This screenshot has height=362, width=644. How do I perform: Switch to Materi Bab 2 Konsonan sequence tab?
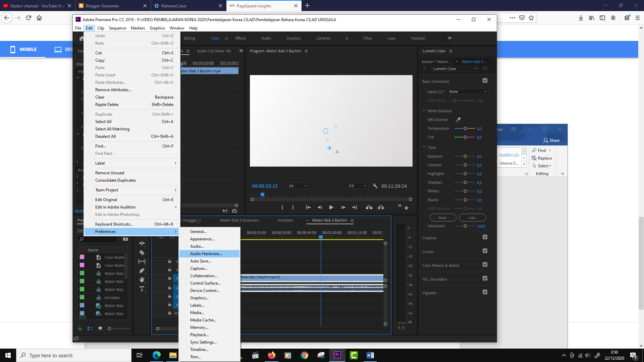coord(239,220)
